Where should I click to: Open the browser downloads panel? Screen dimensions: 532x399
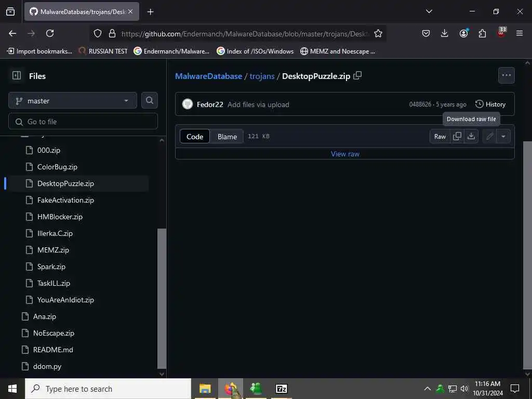[x=445, y=33]
